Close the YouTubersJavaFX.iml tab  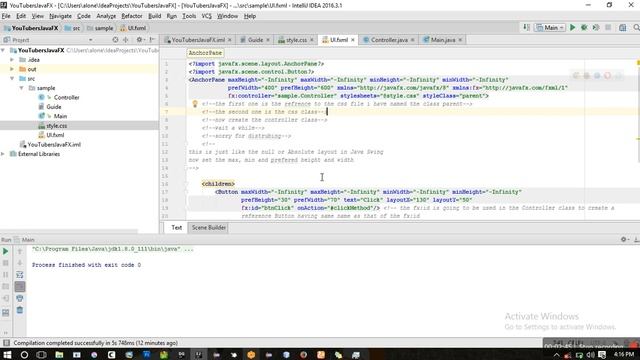(x=229, y=40)
